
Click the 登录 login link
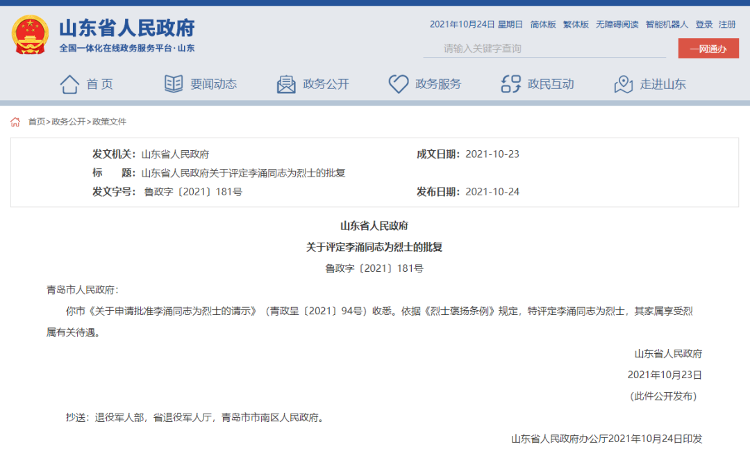pos(704,24)
